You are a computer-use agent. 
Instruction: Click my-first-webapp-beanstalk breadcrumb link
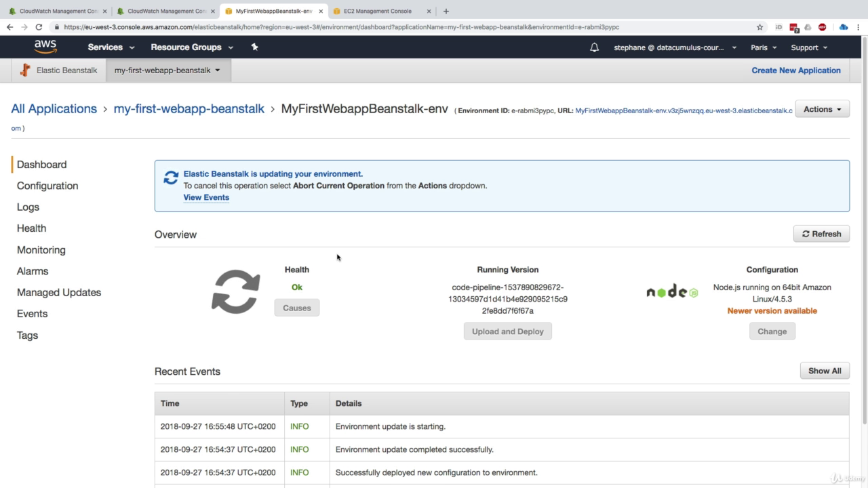pos(189,108)
